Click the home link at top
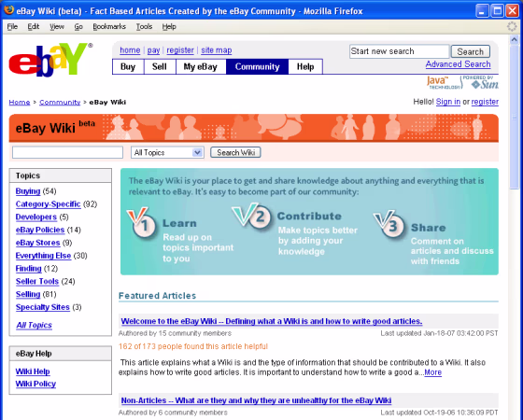Screen dimensions: 523x420 [x=130, y=50]
